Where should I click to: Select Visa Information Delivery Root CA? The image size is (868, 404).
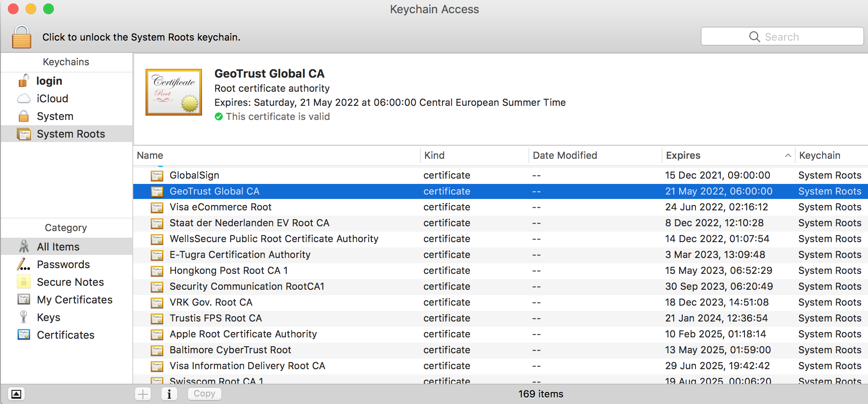pyautogui.click(x=501, y=366)
